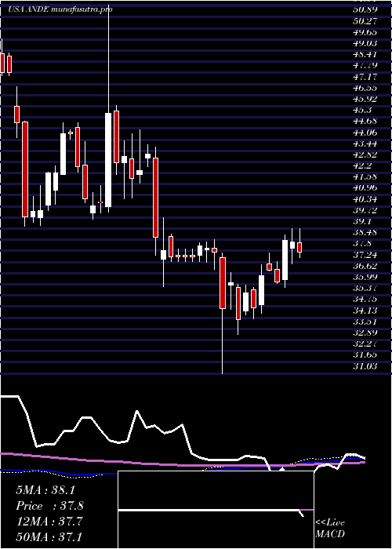The height and width of the screenshot is (549, 392).
Task: Select the 35.99 price axis label
Action: point(365,277)
